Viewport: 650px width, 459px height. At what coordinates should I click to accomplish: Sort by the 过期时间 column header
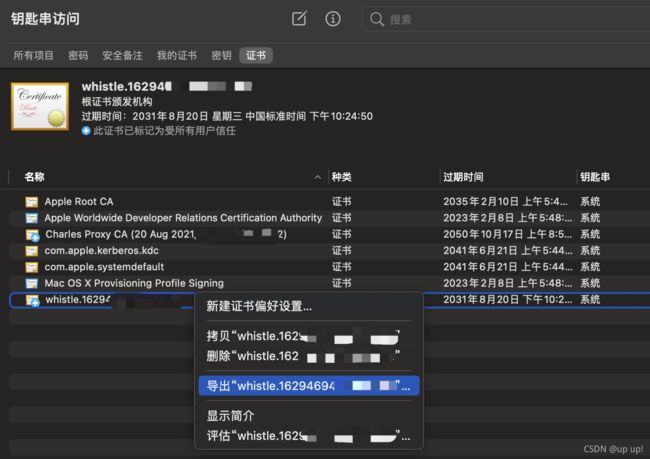(463, 177)
